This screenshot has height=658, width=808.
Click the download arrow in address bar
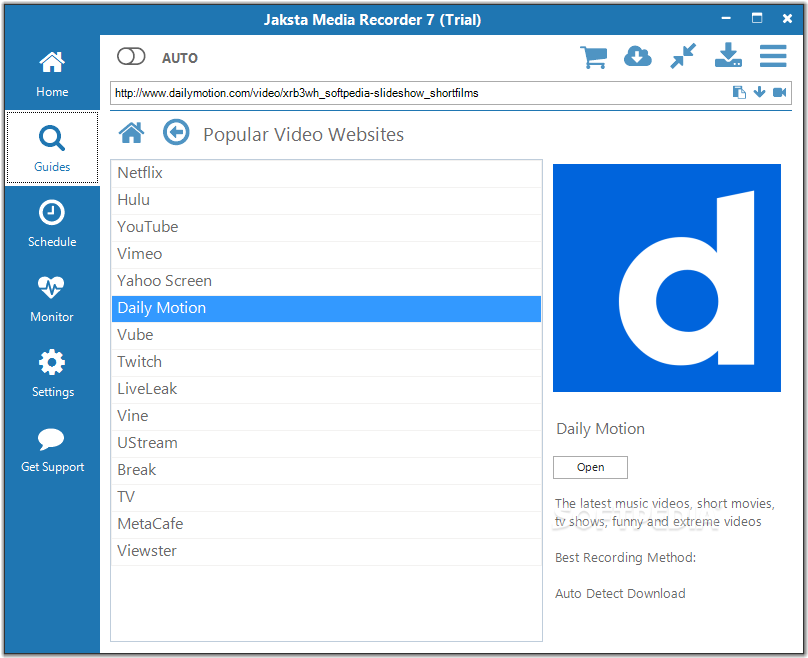coord(759,92)
